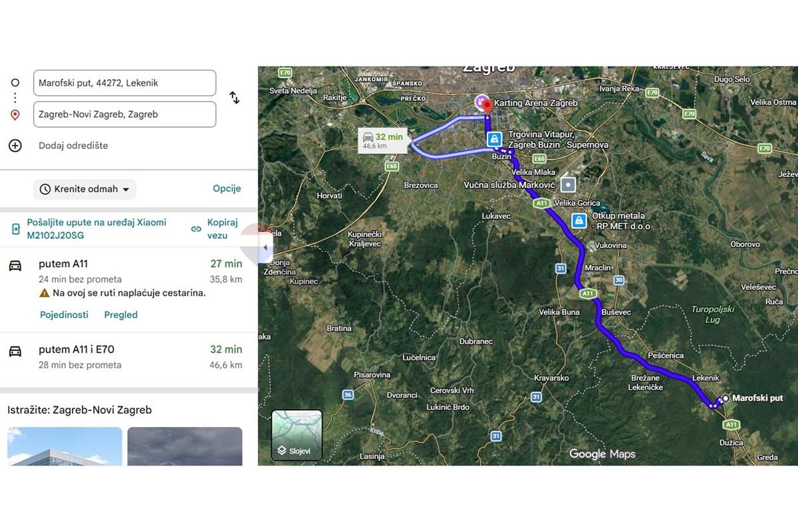Click Pošaljite upute na uređaj Xiaomi link
Viewport: 798px width, 532px height.
point(96,229)
